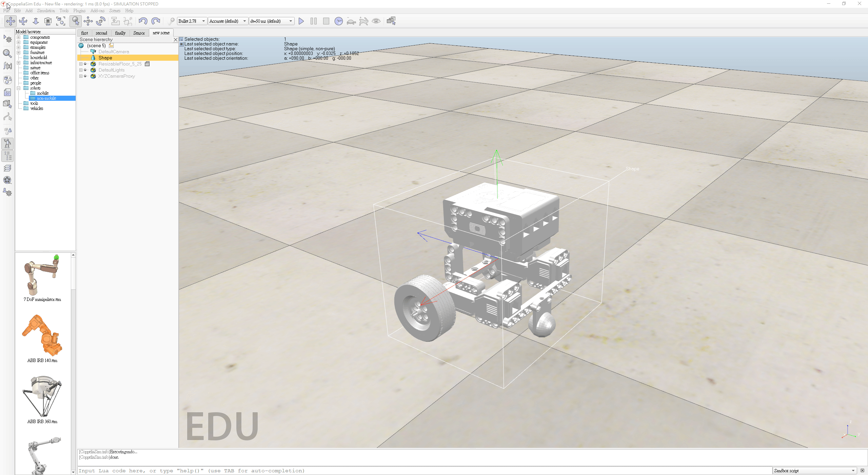Pause the simulation

(x=314, y=21)
